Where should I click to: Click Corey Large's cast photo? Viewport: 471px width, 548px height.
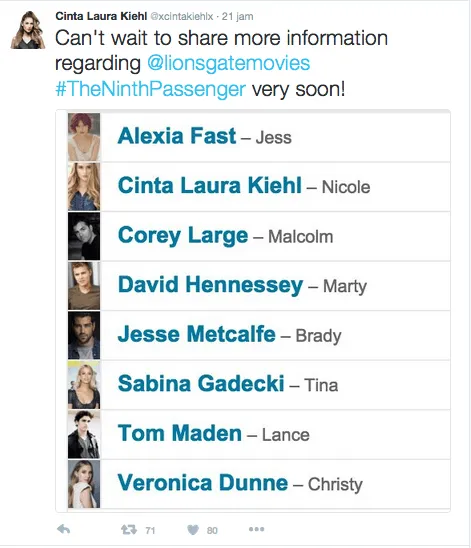(x=84, y=236)
